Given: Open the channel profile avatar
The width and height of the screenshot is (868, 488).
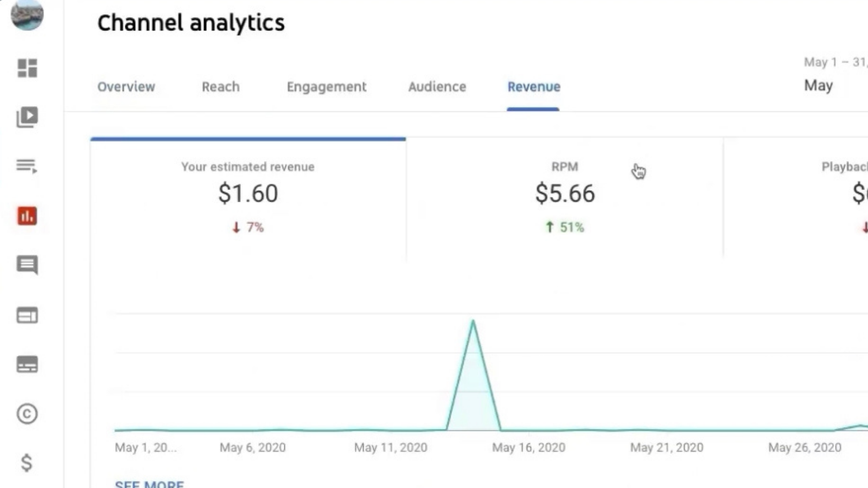Looking at the screenshot, I should (27, 16).
